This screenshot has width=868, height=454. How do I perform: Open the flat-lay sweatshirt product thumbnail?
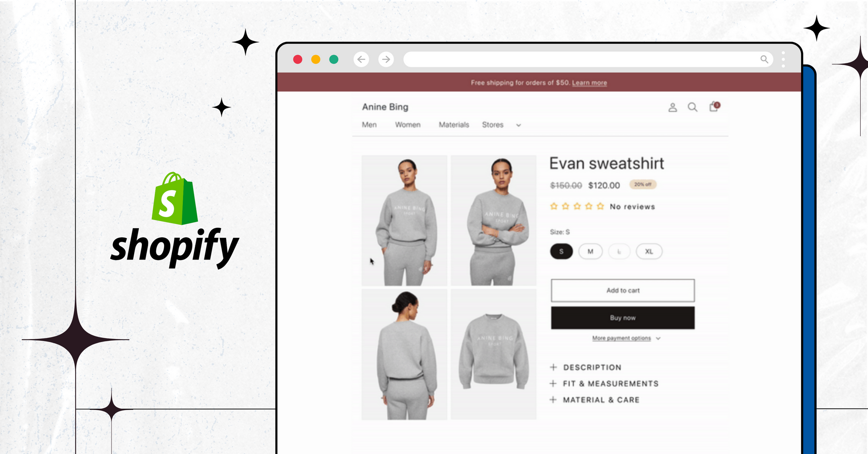point(493,354)
